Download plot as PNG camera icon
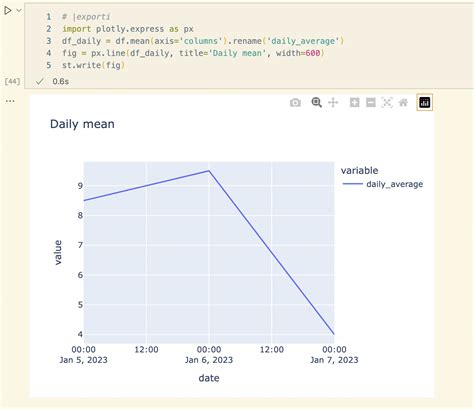 295,103
